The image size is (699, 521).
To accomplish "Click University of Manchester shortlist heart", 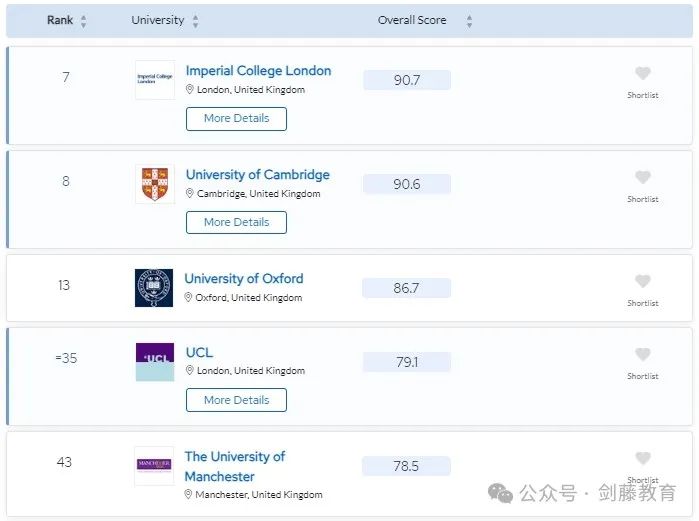I will point(643,459).
